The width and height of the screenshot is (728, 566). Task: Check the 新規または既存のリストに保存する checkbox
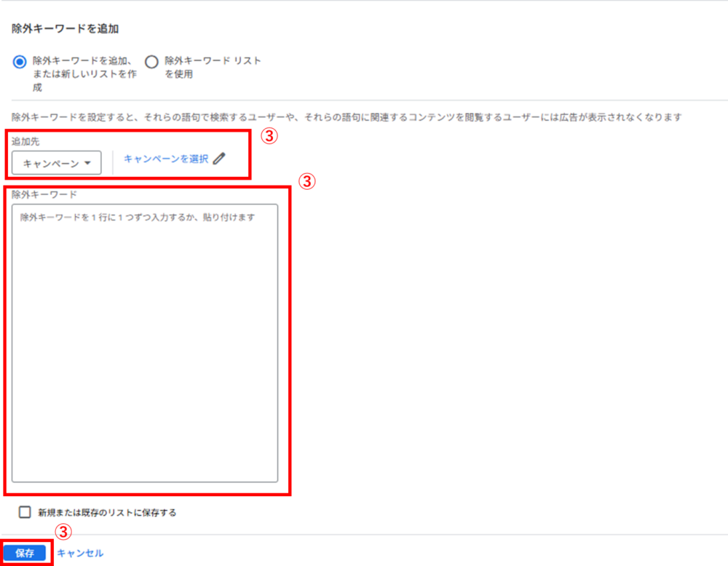[x=25, y=512]
